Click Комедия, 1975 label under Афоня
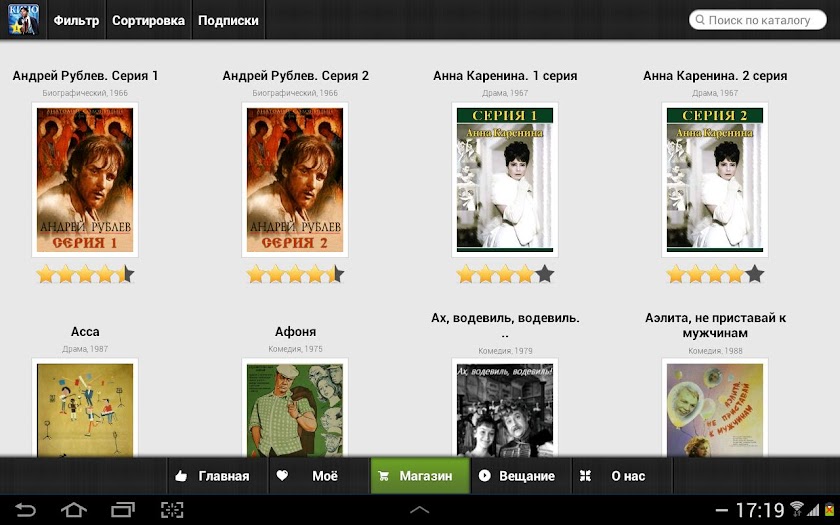 coord(295,349)
